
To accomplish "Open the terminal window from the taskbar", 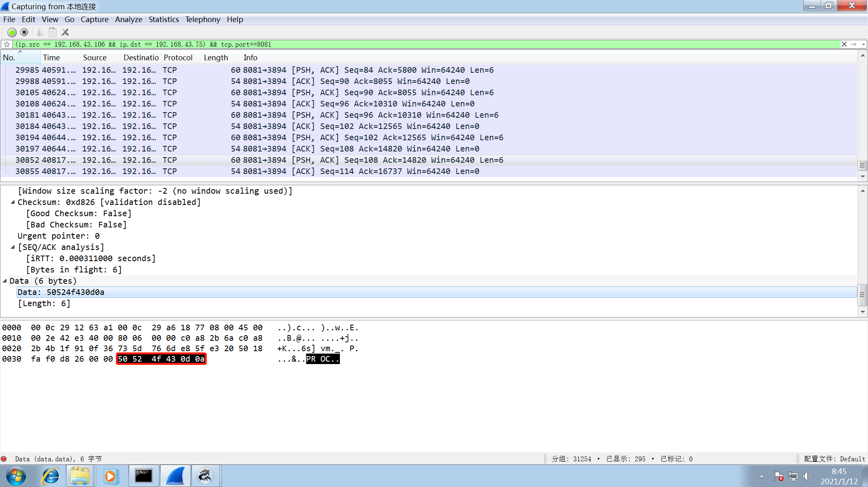I will coord(144,476).
